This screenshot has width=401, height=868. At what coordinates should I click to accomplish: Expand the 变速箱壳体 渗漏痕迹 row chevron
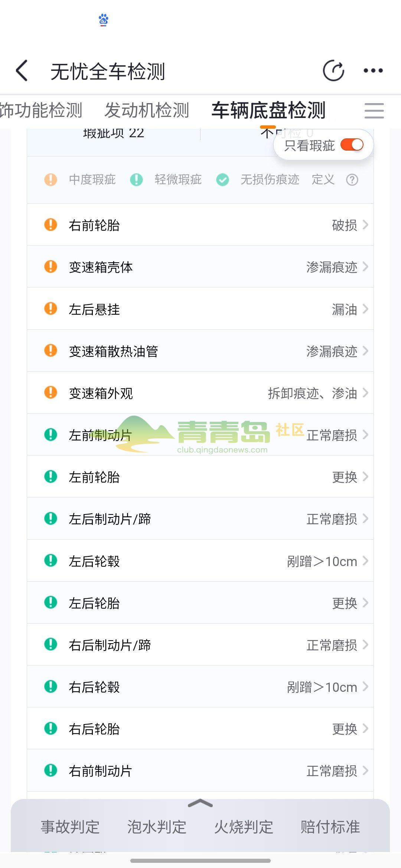(x=365, y=267)
